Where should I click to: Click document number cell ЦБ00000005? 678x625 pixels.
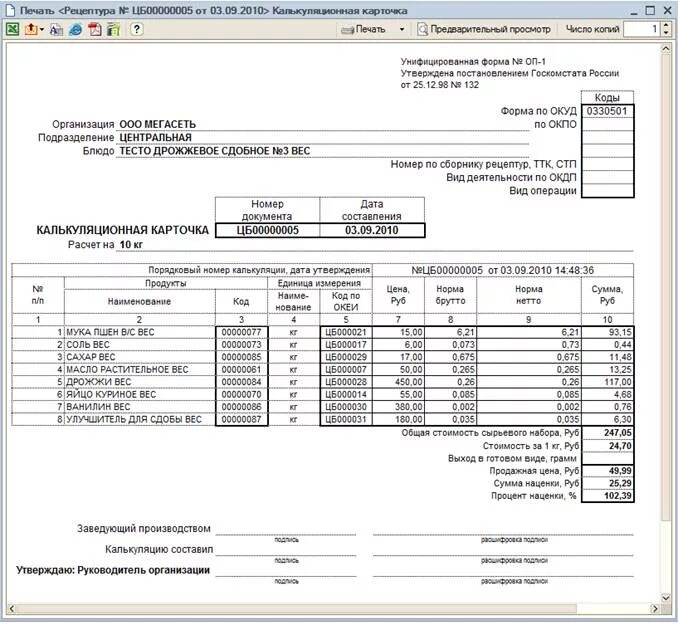tap(268, 230)
